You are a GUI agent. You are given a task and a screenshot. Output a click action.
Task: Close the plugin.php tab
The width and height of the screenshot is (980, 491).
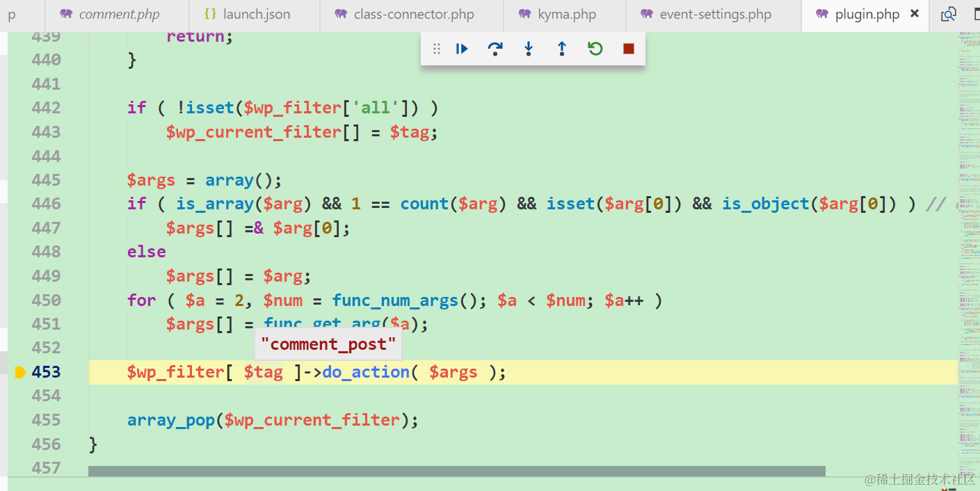[x=914, y=14]
